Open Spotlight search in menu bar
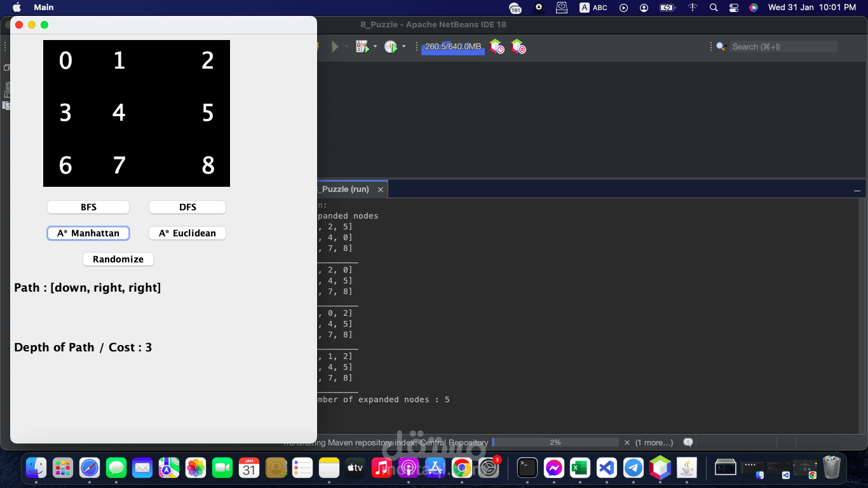868x488 pixels. pos(714,8)
